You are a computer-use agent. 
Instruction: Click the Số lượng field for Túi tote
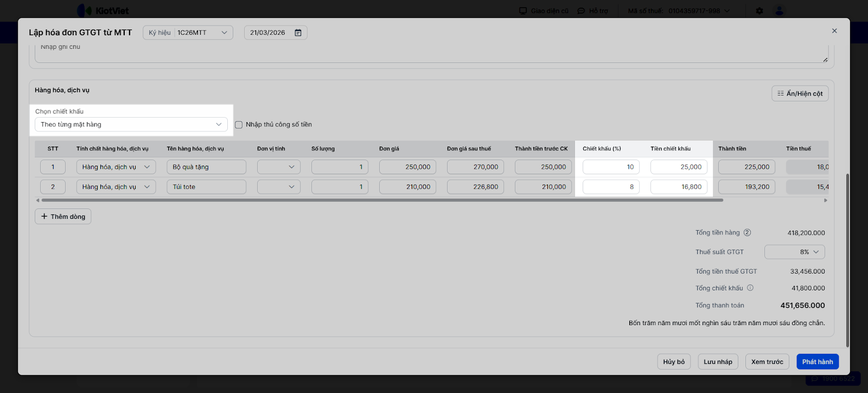pos(340,187)
